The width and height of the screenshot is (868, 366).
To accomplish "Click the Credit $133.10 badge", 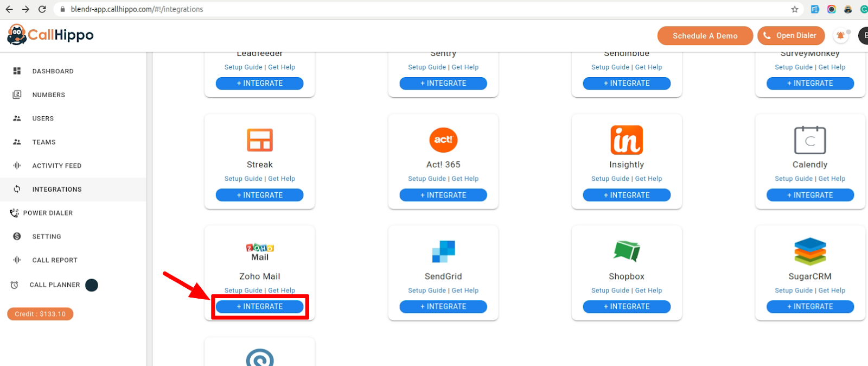I will (40, 314).
